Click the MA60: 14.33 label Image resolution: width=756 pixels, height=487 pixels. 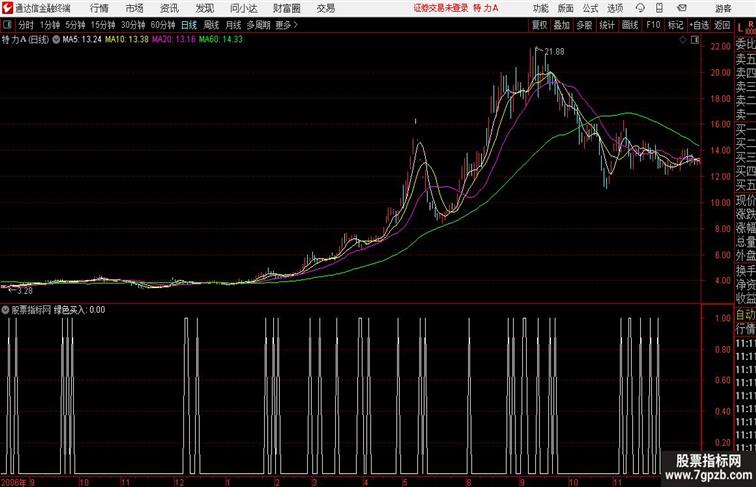coord(221,40)
